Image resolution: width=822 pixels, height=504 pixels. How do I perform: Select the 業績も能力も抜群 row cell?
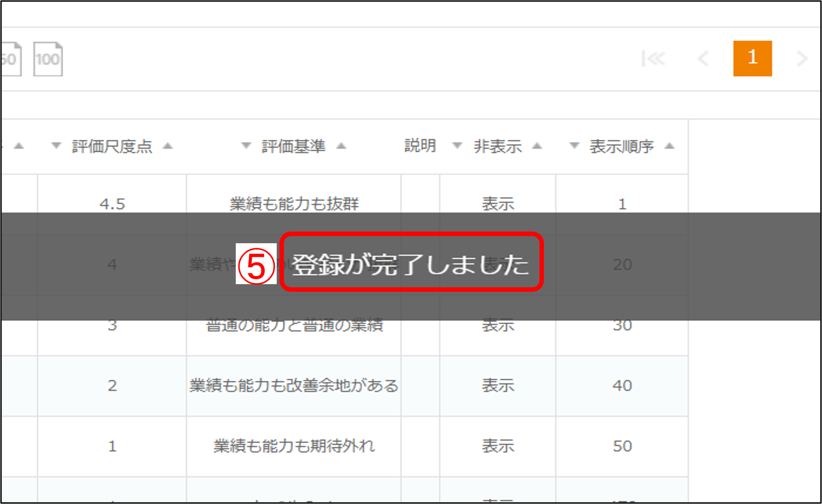click(x=294, y=204)
